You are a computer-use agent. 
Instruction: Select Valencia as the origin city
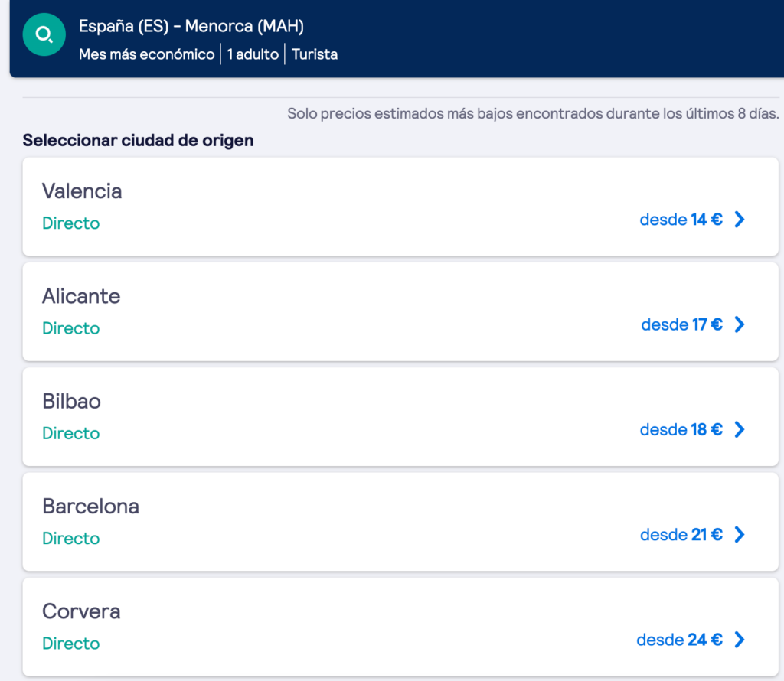82,191
